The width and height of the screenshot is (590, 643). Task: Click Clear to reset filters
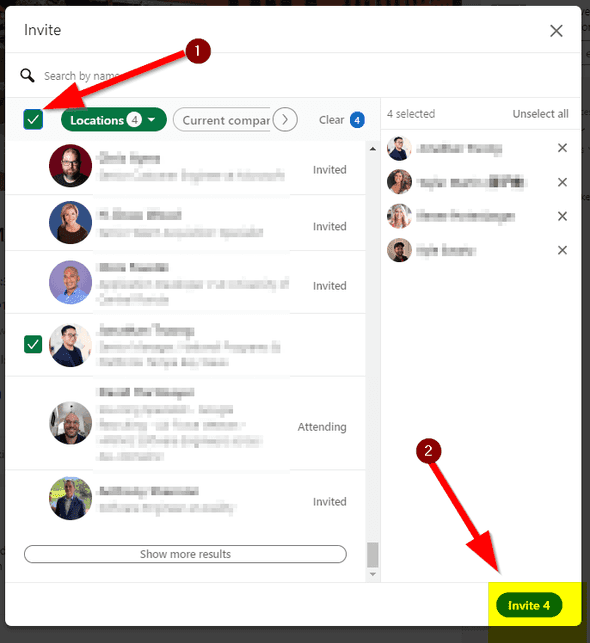[331, 120]
